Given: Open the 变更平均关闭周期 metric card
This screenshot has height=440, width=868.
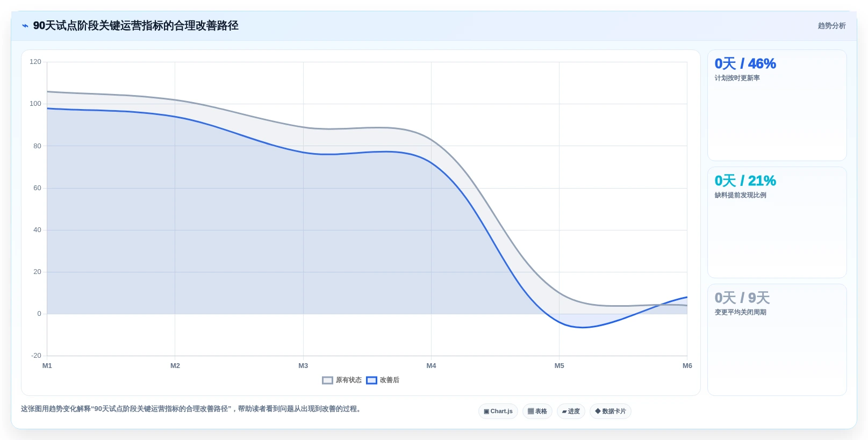Looking at the screenshot, I should point(777,340).
